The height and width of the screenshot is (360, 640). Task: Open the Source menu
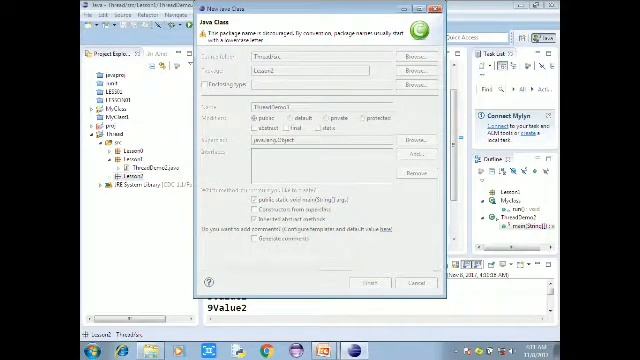coord(122,15)
